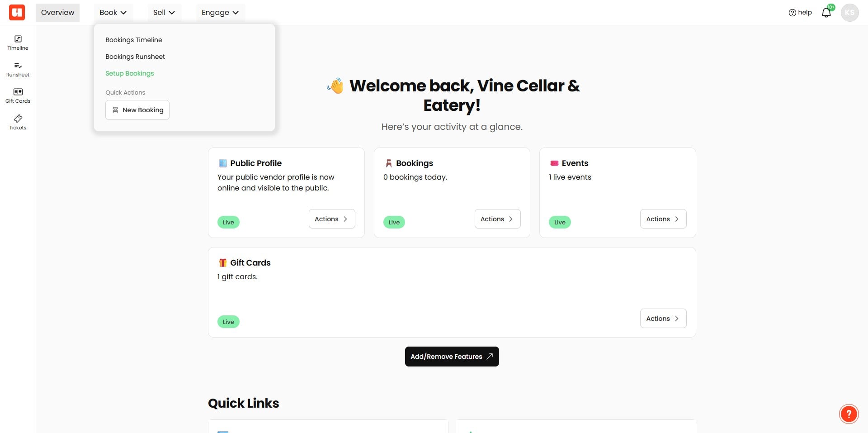Collapse the Book dropdown menu
Screen dimensions: 868x433
(x=113, y=12)
